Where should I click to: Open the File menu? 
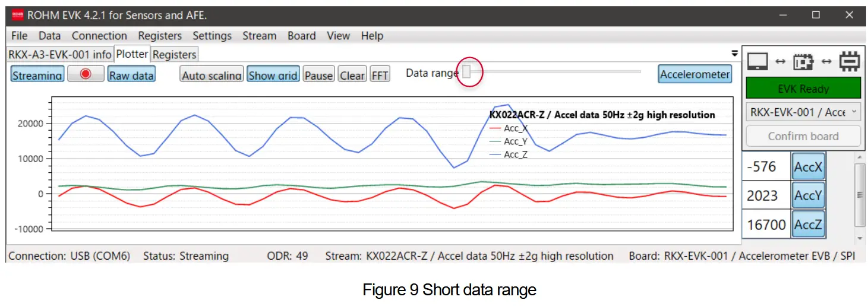[x=19, y=36]
